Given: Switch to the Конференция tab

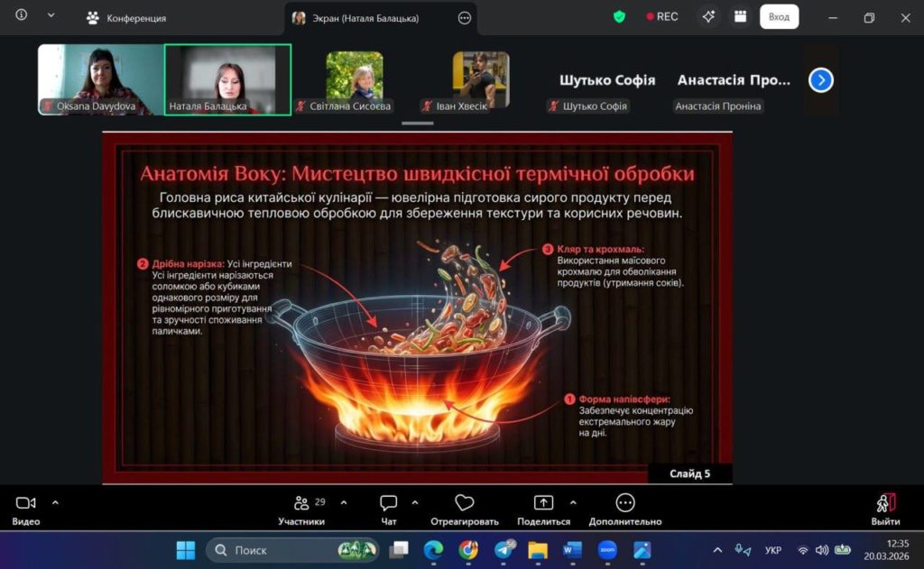Looking at the screenshot, I should [126, 18].
